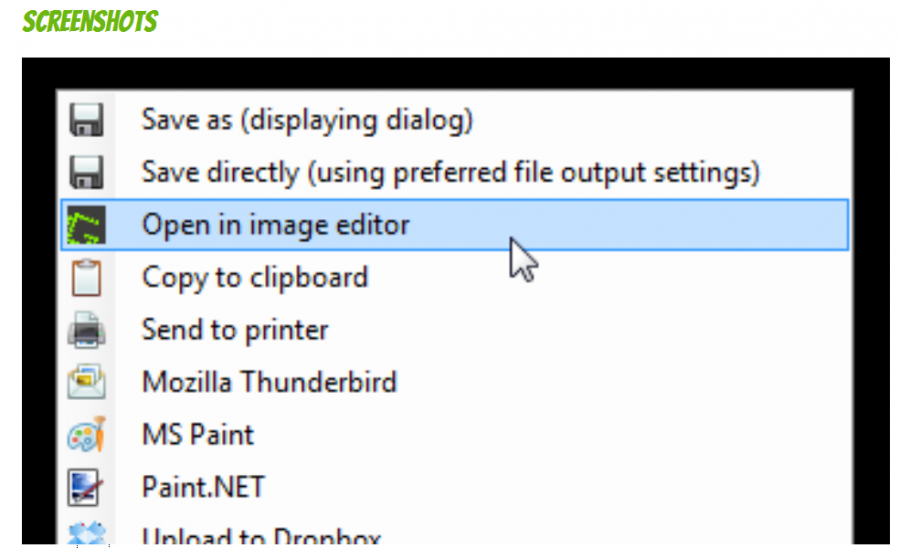Send capture to Mozilla Thunderbird
Image resolution: width=900 pixels, height=548 pixels.
point(269,382)
